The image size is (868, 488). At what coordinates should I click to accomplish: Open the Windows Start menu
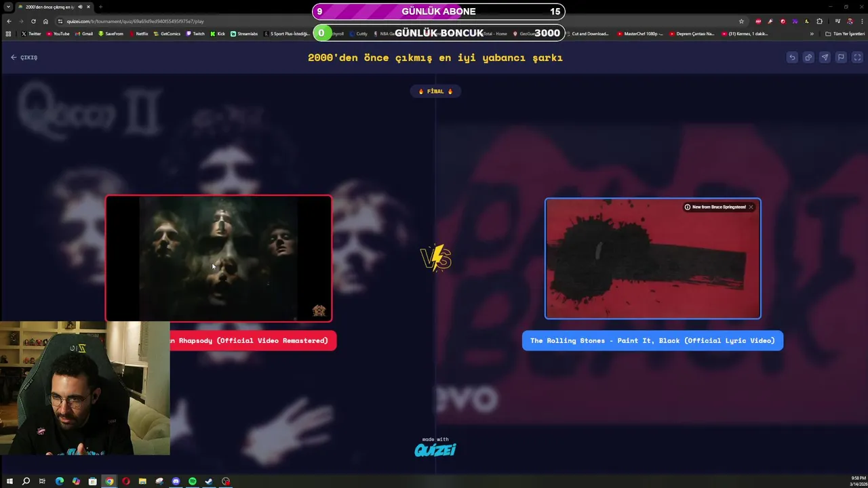pos(9,481)
